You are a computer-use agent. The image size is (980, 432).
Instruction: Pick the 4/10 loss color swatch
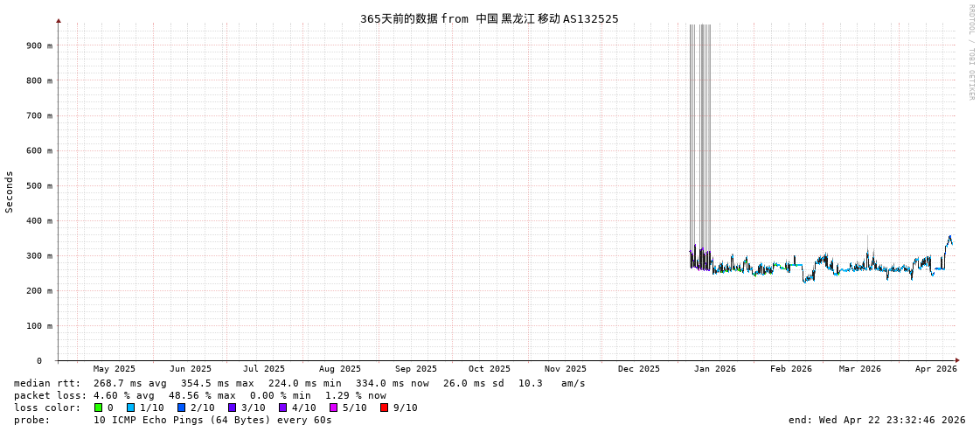coord(282,408)
